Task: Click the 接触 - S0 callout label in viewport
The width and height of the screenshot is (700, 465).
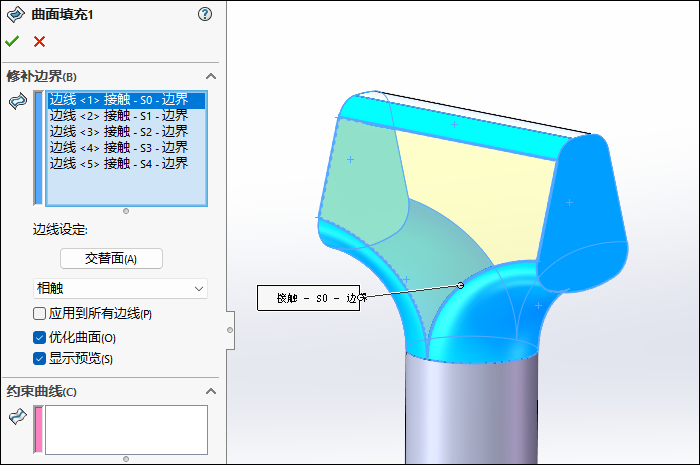Action: click(308, 298)
